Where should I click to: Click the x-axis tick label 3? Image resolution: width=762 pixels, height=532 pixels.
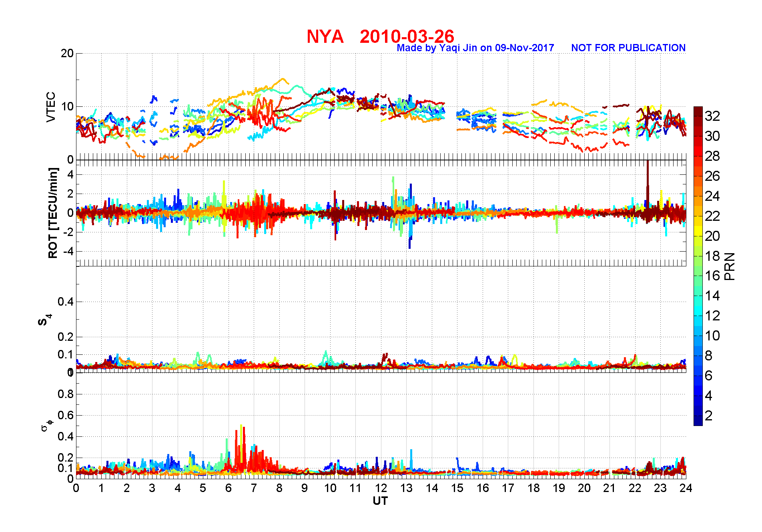(152, 488)
